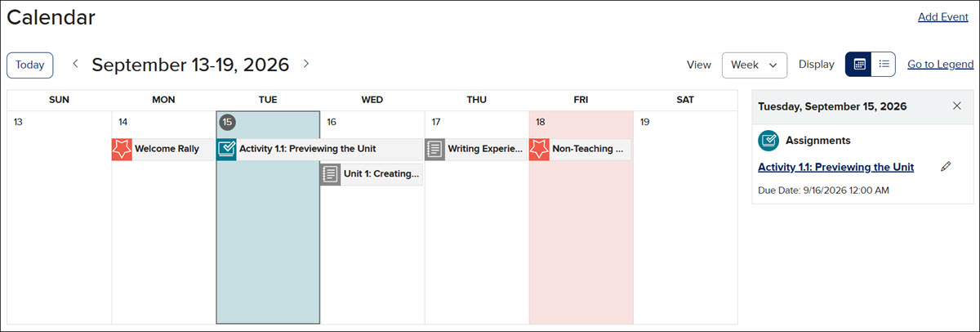Viewport: 980px width, 332px height.
Task: Click the Welcome Rally star event icon
Action: click(122, 150)
